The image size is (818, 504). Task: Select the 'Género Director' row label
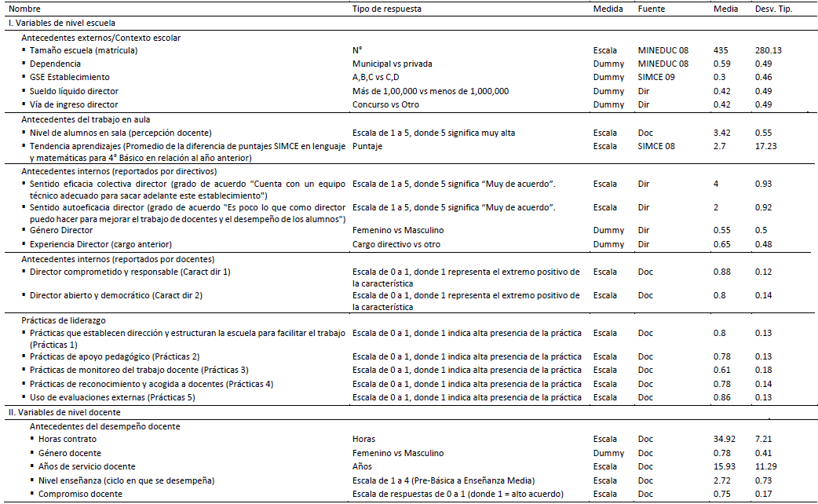click(x=61, y=230)
